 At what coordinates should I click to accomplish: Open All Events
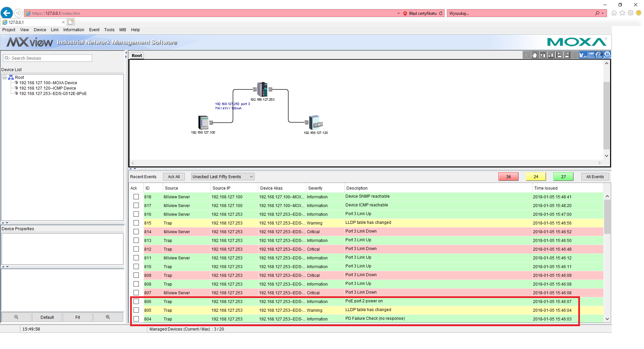[x=595, y=177]
